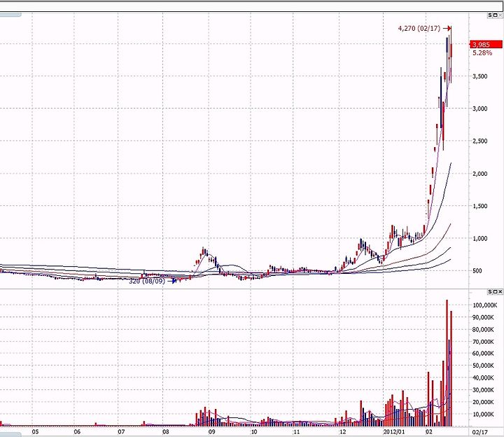This screenshot has height=437, width=504.
Task: Click the 50,000K volume axis label
Action: (x=483, y=366)
